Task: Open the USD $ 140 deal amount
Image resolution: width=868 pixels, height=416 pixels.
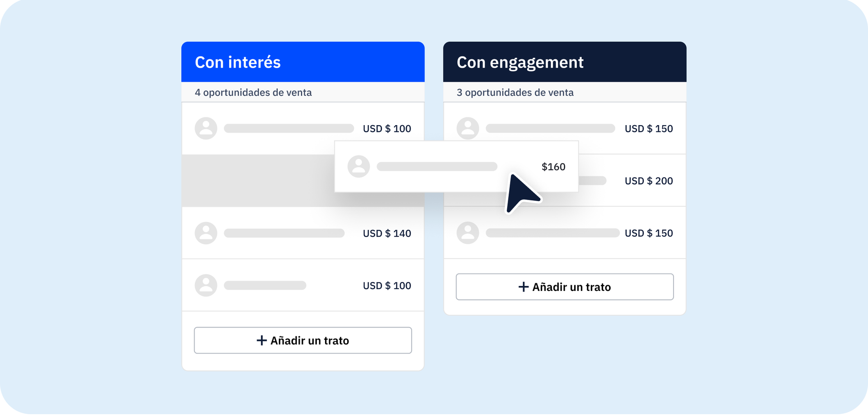Action: pos(387,234)
